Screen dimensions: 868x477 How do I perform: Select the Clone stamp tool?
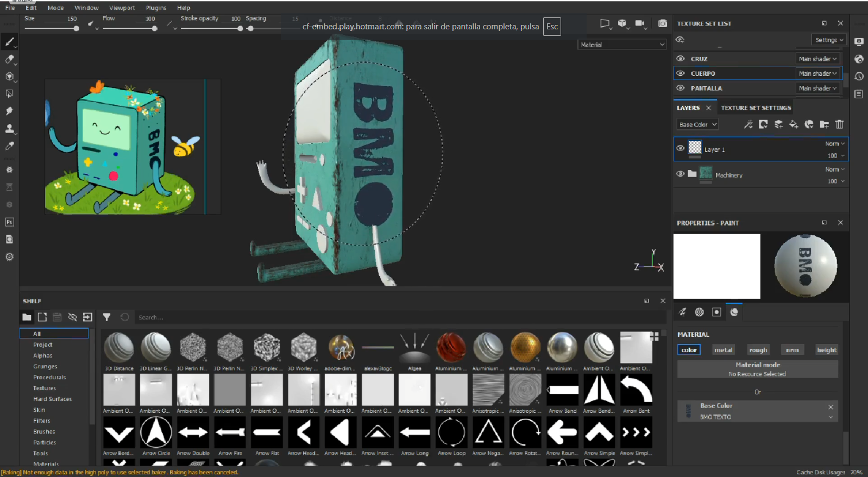pyautogui.click(x=10, y=129)
